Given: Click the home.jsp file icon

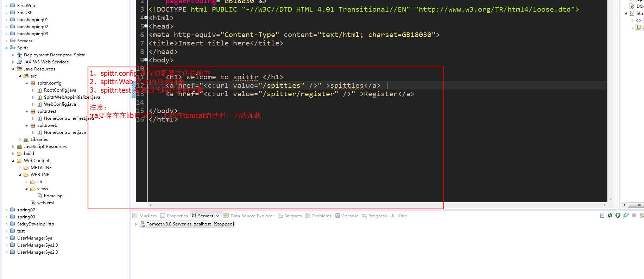Looking at the screenshot, I should point(39,196).
